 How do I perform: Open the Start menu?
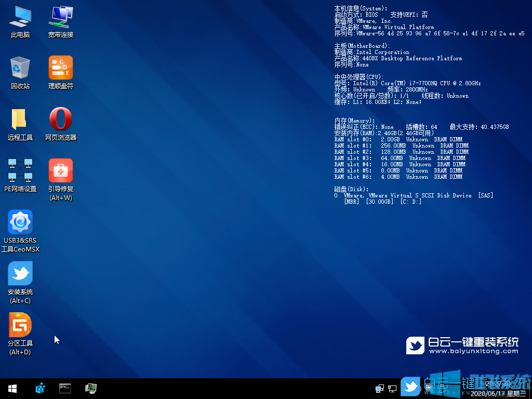tap(12, 388)
